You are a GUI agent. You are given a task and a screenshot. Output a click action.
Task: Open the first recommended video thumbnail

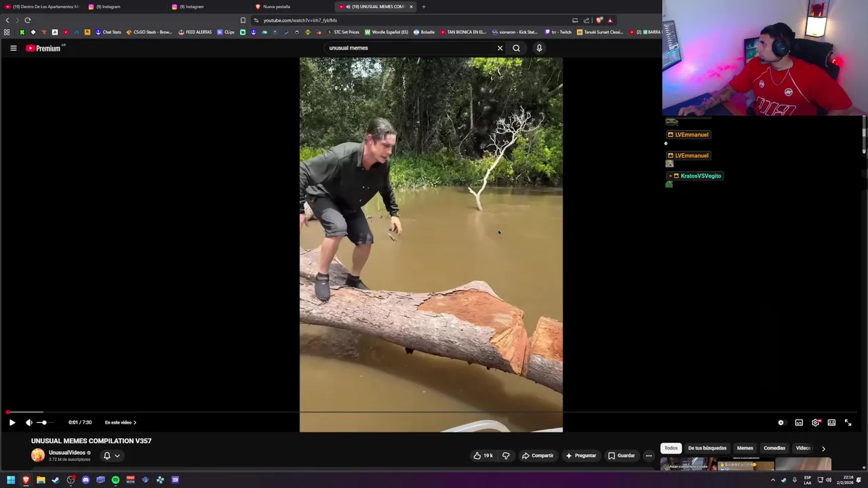688,464
